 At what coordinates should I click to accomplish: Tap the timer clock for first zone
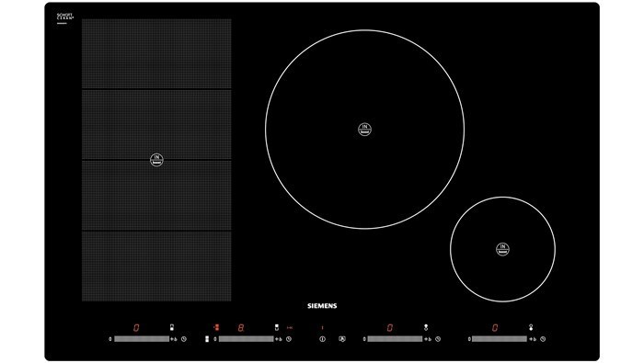184,339
